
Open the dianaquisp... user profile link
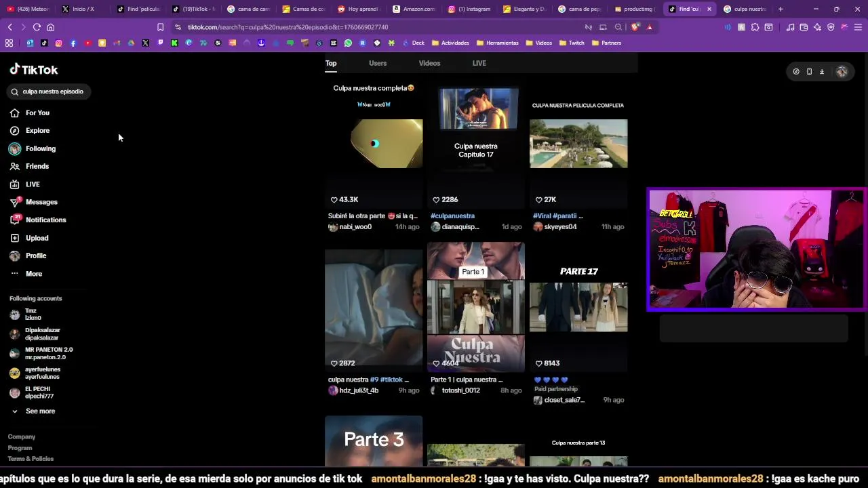(x=455, y=227)
